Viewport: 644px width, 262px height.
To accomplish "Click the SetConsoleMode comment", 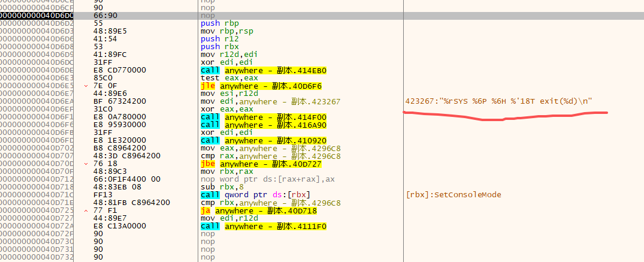I will [453, 195].
